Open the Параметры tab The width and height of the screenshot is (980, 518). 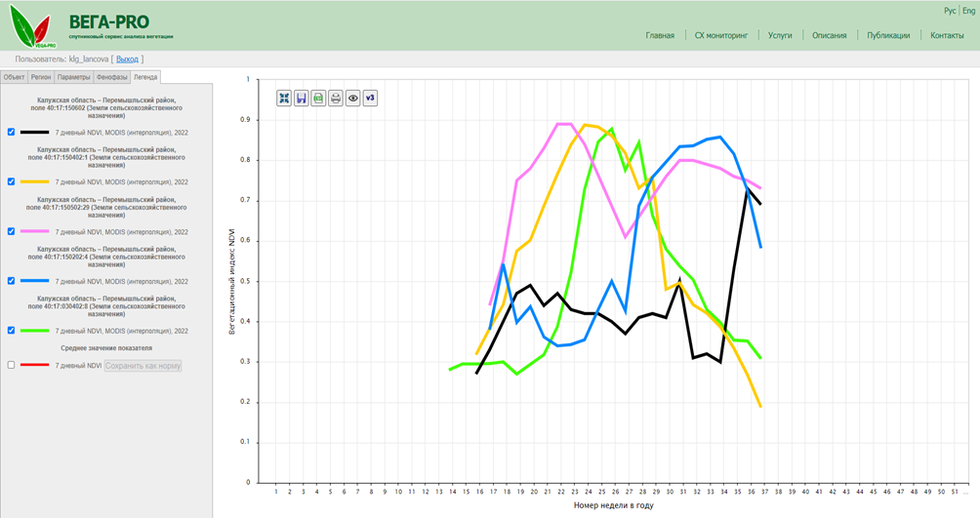click(74, 77)
